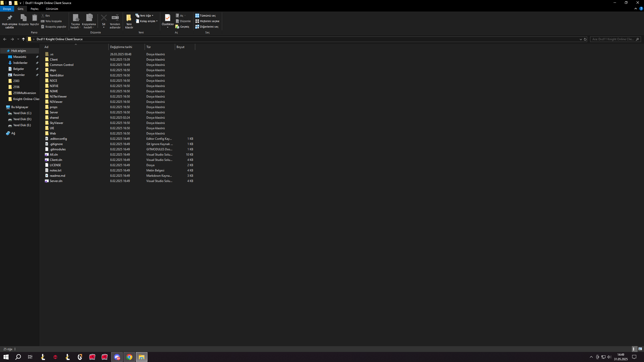644x362 pixels.
Task: Open Özellikler properties
Action: [168, 21]
